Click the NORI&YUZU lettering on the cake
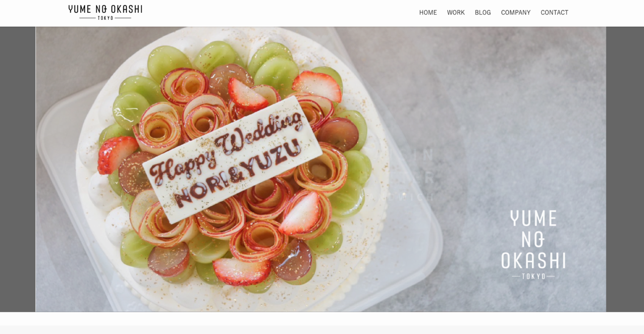Image resolution: width=644 pixels, height=334 pixels. click(238, 172)
